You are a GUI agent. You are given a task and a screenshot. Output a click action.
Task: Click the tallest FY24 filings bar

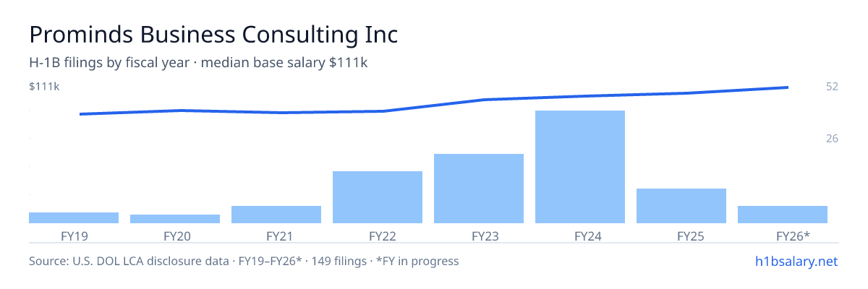[x=580, y=167]
